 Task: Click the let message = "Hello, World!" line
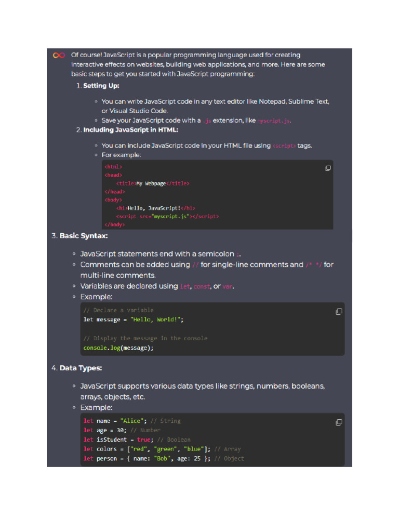tap(134, 320)
